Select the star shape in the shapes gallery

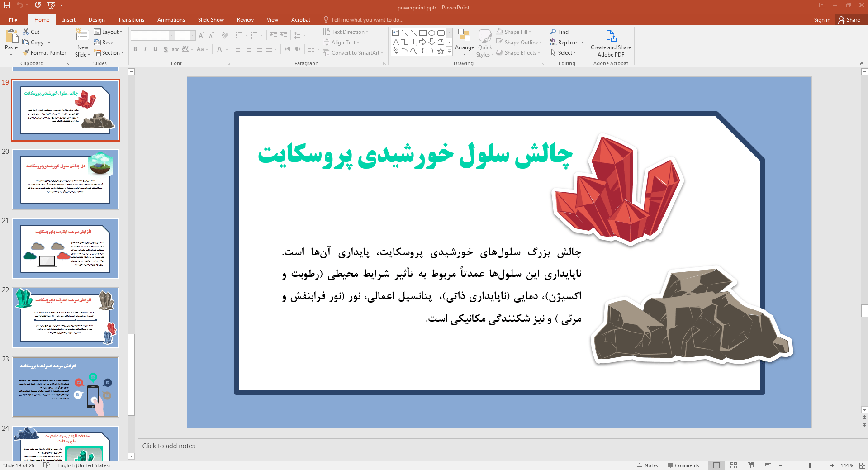pos(441,51)
